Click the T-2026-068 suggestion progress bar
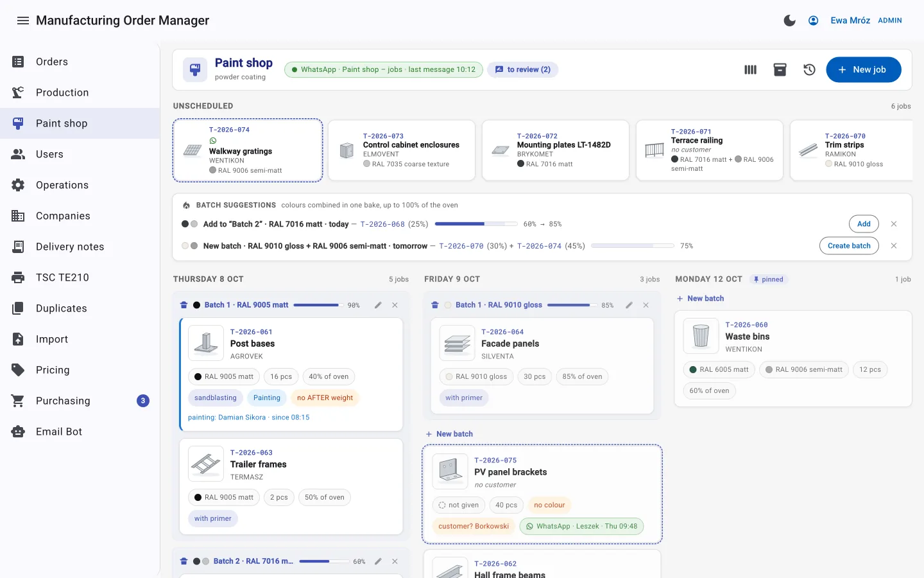924x578 pixels. pyautogui.click(x=476, y=224)
